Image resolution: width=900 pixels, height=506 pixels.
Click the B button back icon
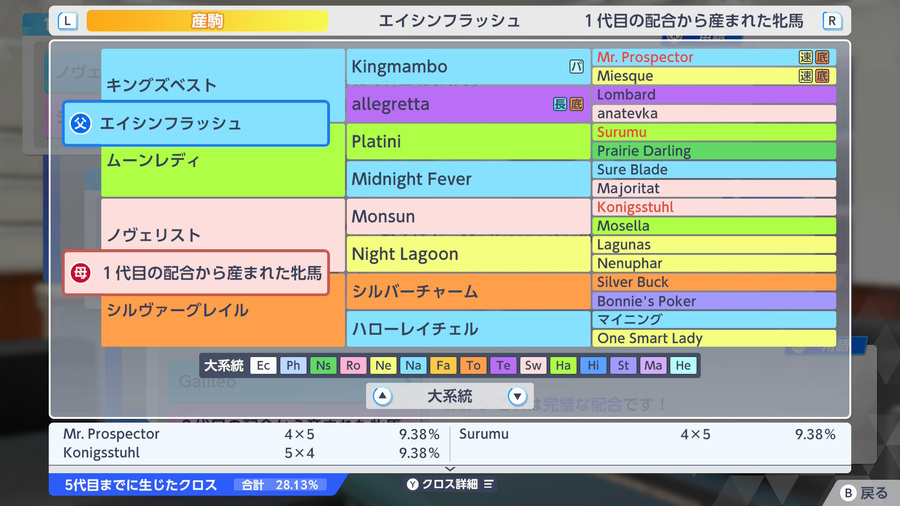coord(848,493)
